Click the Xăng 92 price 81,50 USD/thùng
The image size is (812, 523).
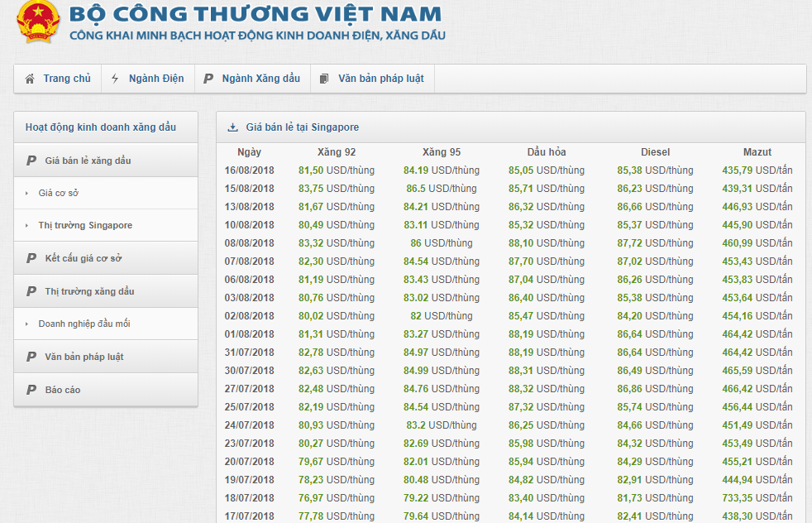337,170
